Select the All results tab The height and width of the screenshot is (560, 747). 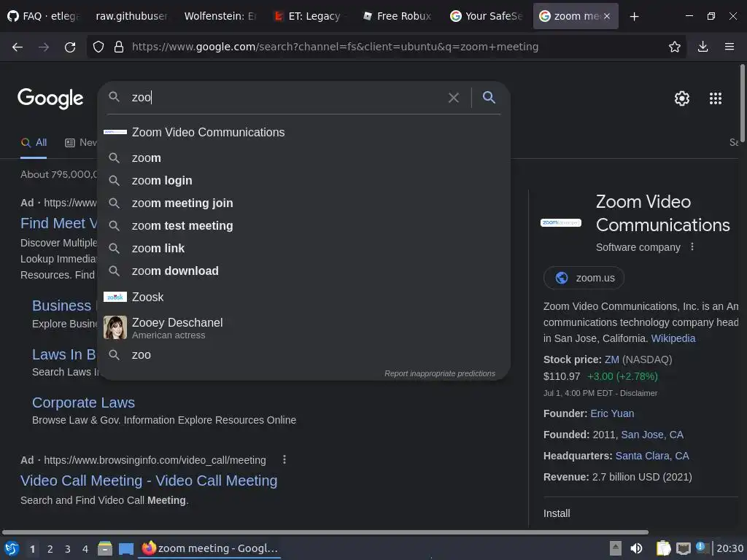point(34,142)
